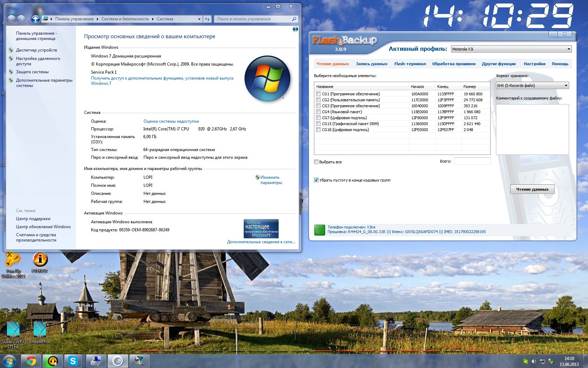The height and width of the screenshot is (368, 588).
Task: Open Skype from the taskbar
Action: pos(73,361)
